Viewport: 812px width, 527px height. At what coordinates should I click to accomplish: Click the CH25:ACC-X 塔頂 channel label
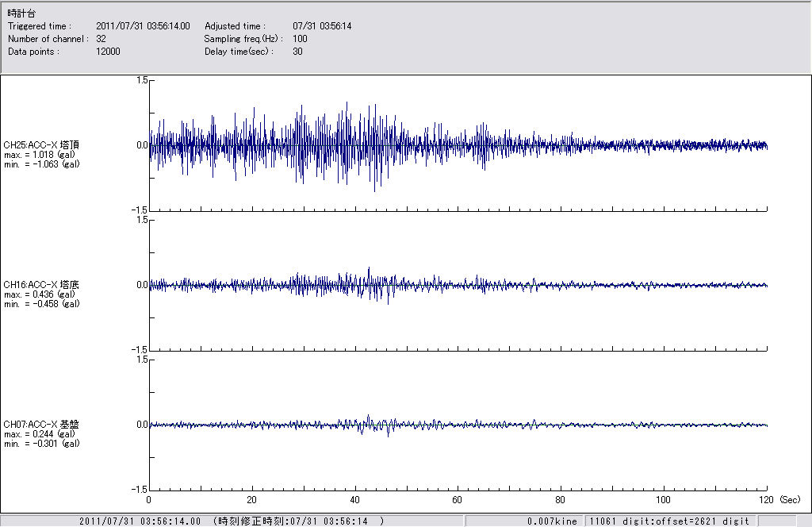click(41, 144)
